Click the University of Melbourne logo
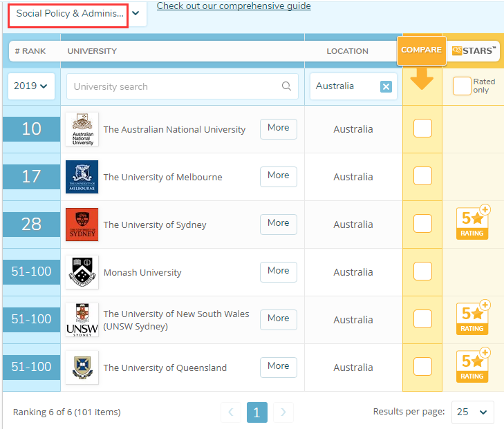Screen dimensions: 504x429 pyautogui.click(x=82, y=177)
